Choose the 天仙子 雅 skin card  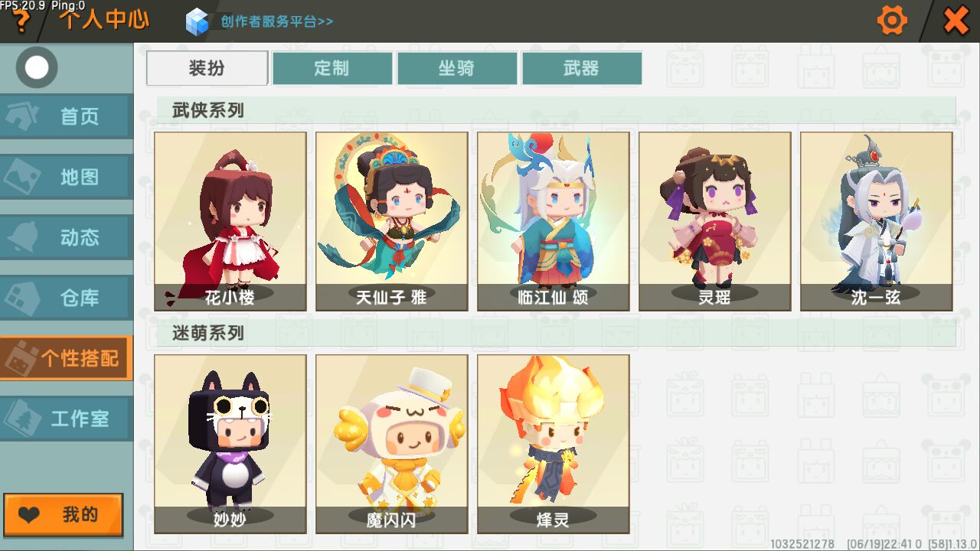392,221
